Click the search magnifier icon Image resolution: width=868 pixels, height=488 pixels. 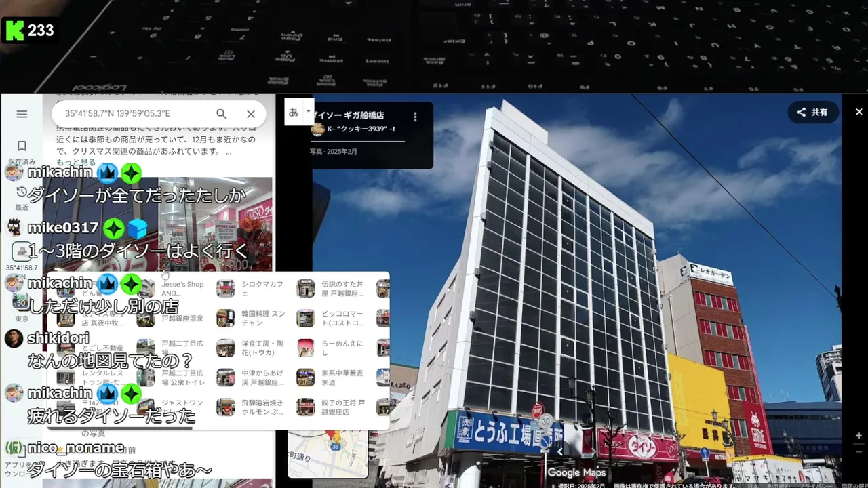222,114
